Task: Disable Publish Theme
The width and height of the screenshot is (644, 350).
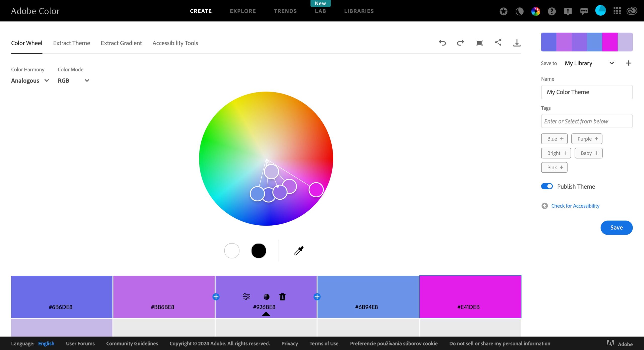Action: click(547, 186)
